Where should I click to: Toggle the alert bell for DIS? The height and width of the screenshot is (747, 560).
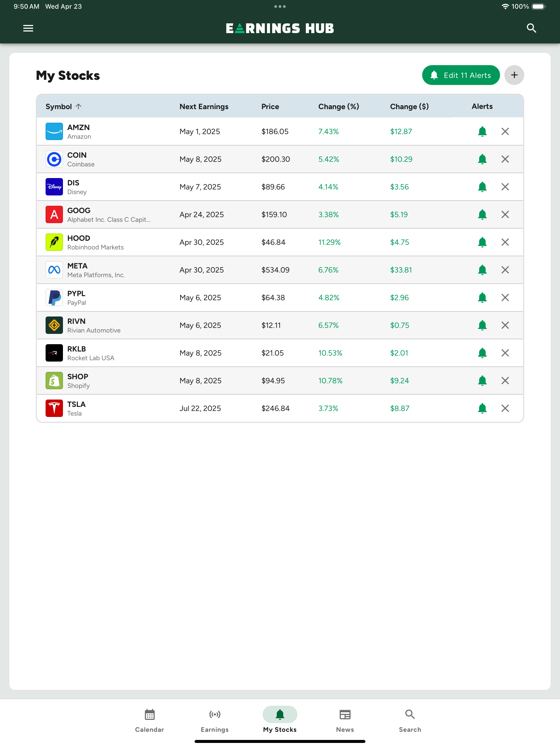coord(482,187)
